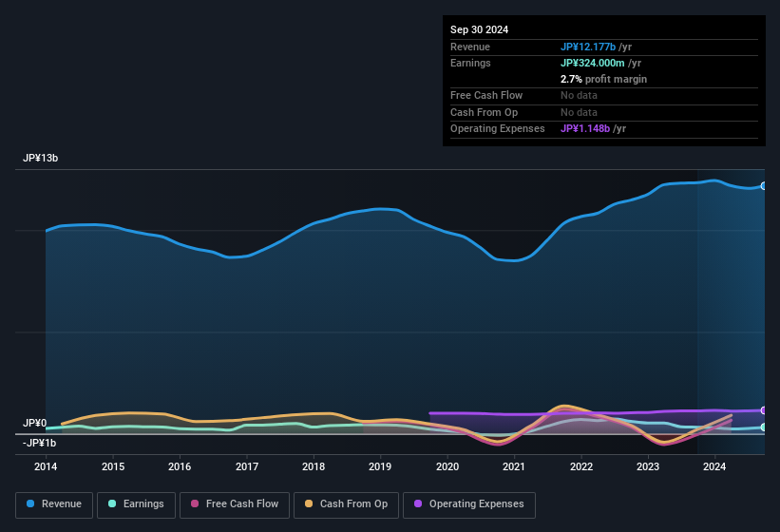This screenshot has width=780, height=532.
Task: Click the teal Earnings end marker
Action: (764, 427)
